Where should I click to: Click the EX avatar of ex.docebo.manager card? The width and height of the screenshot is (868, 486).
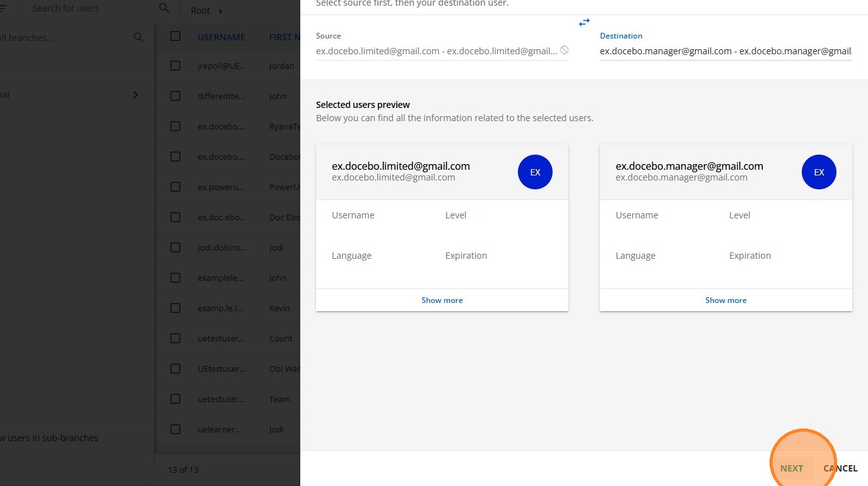click(819, 172)
